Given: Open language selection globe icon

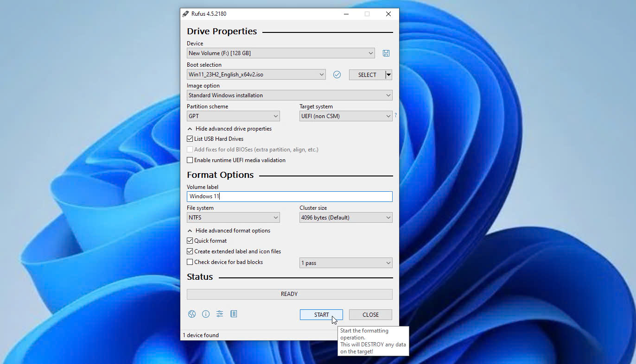Looking at the screenshot, I should tap(192, 314).
